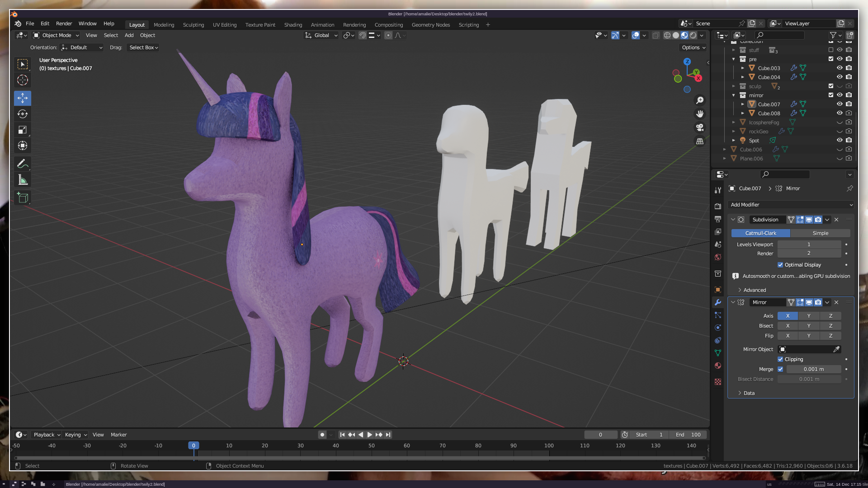This screenshot has height=488, width=868.
Task: Select Simple subdivision type
Action: (x=820, y=233)
